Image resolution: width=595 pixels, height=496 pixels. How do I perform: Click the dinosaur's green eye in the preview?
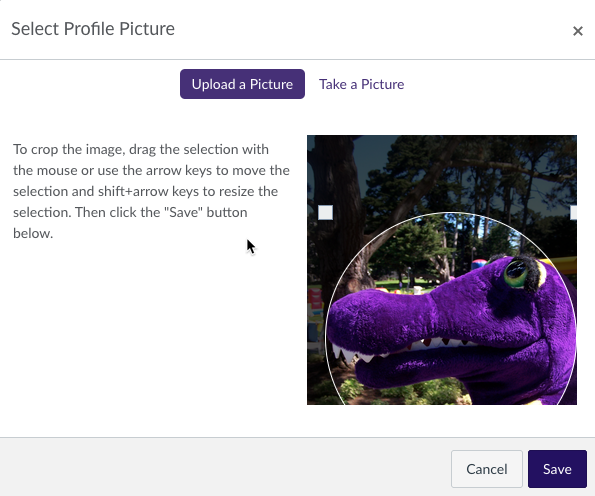pos(516,273)
